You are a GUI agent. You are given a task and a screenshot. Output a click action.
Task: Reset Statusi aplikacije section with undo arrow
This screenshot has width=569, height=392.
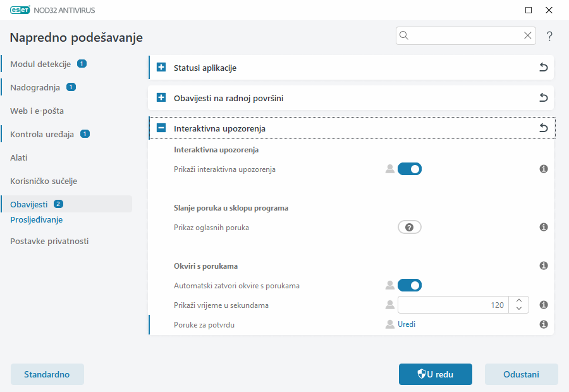543,68
